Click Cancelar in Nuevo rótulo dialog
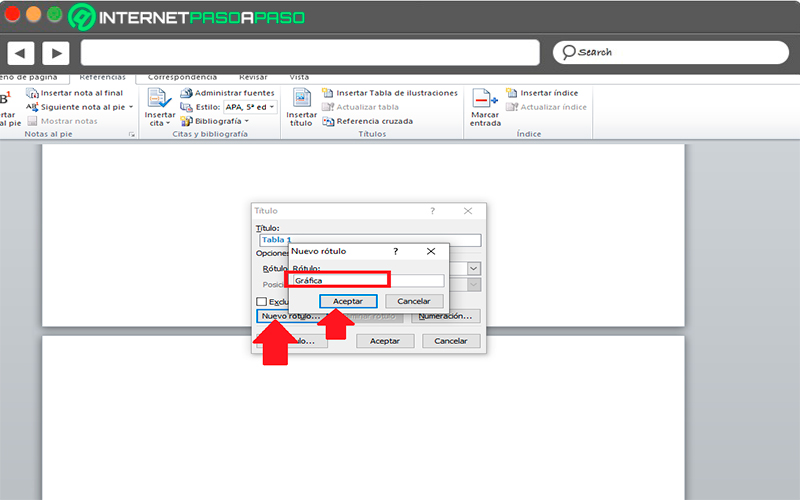This screenshot has height=500, width=800. pyautogui.click(x=414, y=301)
